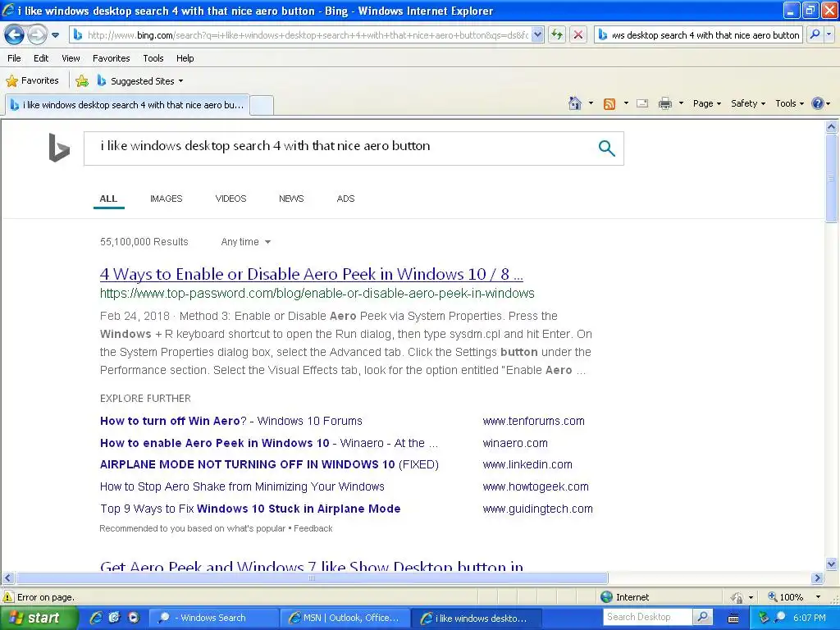This screenshot has height=630, width=840.
Task: Click the Add to Favorites Bar star icon
Action: 82,81
